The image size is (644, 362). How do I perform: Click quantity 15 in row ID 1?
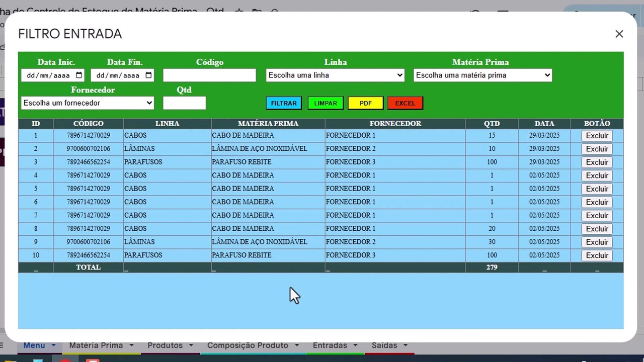[x=492, y=136]
